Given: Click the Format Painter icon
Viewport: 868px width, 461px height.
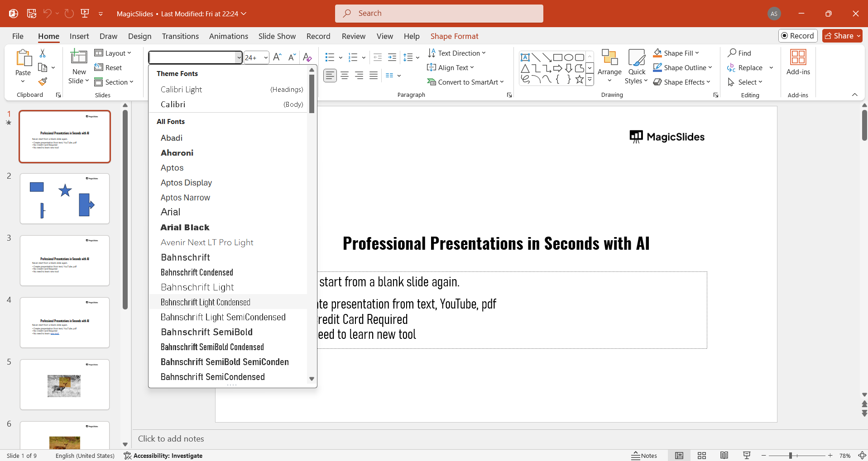Looking at the screenshot, I should [x=43, y=82].
